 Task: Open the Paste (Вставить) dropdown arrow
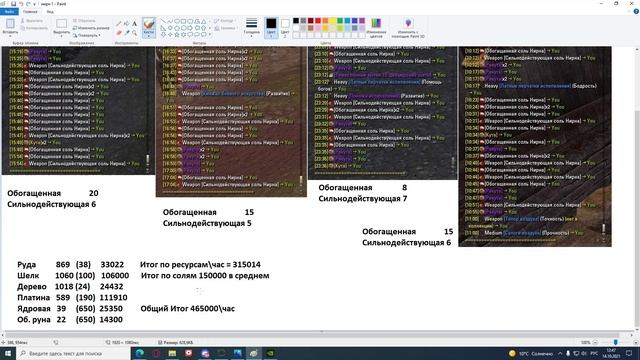point(10,35)
